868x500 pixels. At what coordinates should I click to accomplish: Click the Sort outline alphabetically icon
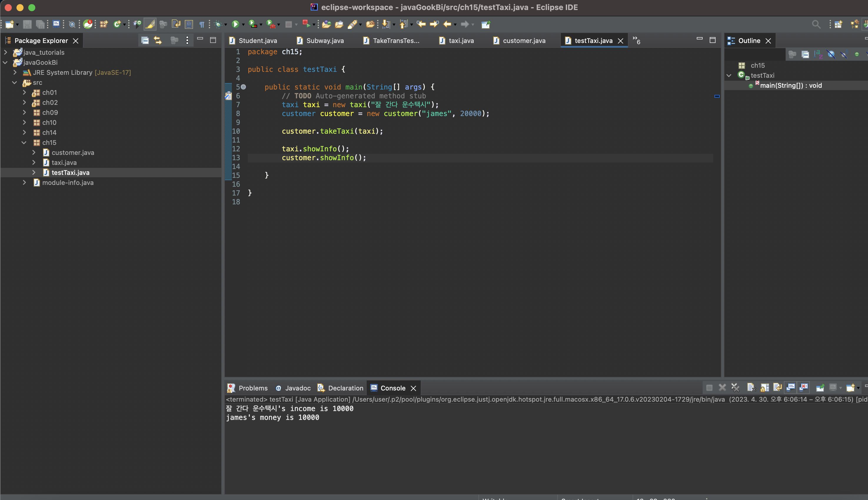818,54
